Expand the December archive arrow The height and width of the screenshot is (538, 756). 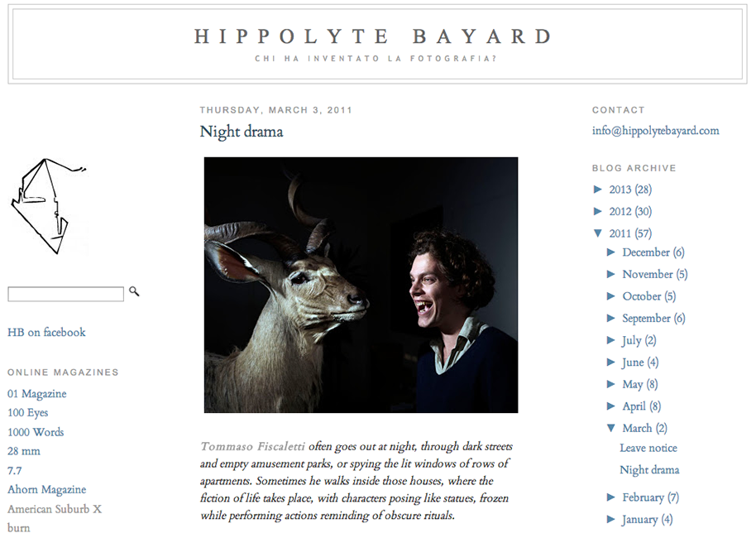click(611, 252)
